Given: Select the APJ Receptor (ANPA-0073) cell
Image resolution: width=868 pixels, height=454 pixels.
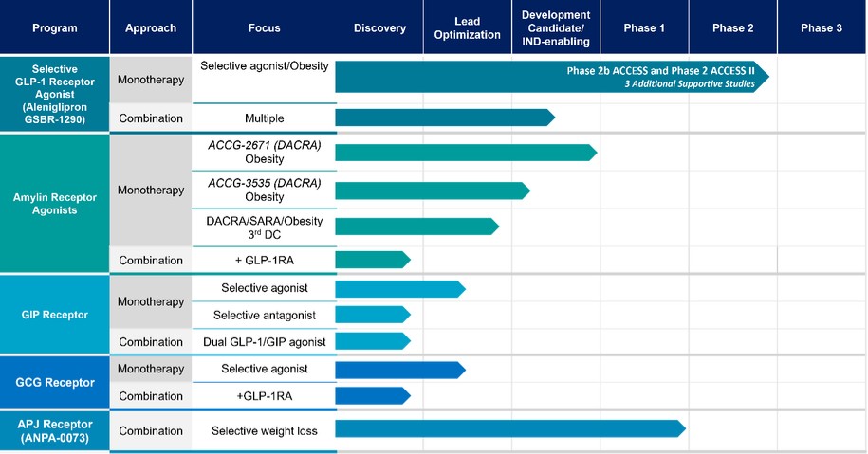Looking at the screenshot, I should point(54,430).
